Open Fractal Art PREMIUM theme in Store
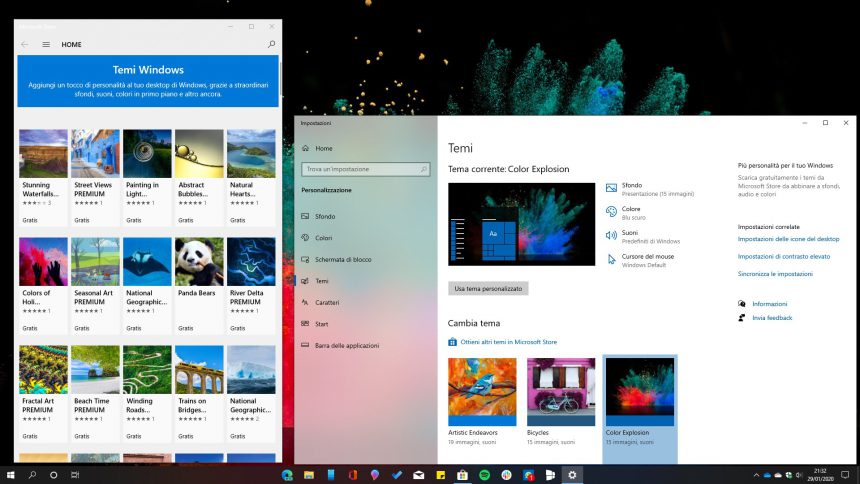This screenshot has width=860, height=484. pos(43,393)
